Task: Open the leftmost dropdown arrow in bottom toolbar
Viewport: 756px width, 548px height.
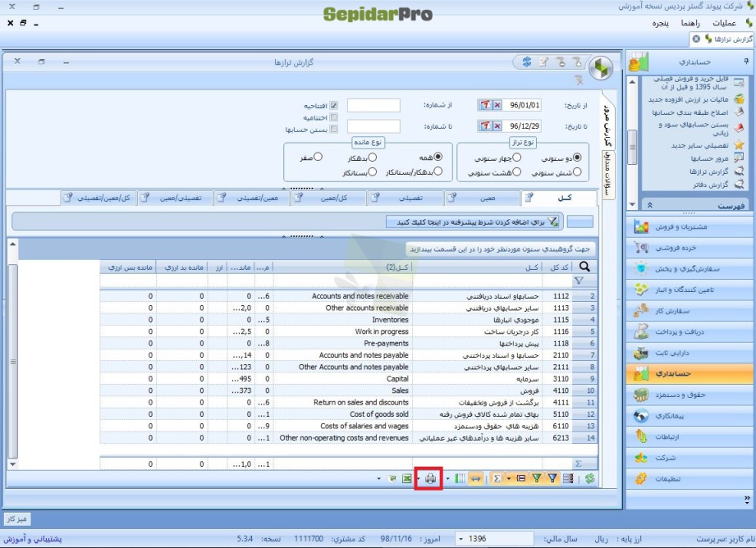Action: pyautogui.click(x=378, y=478)
